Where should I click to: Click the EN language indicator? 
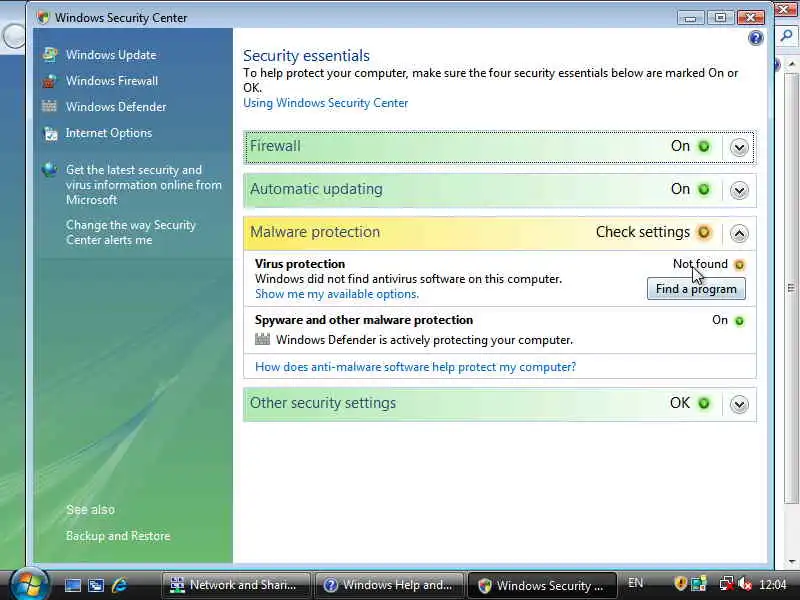tap(636, 583)
